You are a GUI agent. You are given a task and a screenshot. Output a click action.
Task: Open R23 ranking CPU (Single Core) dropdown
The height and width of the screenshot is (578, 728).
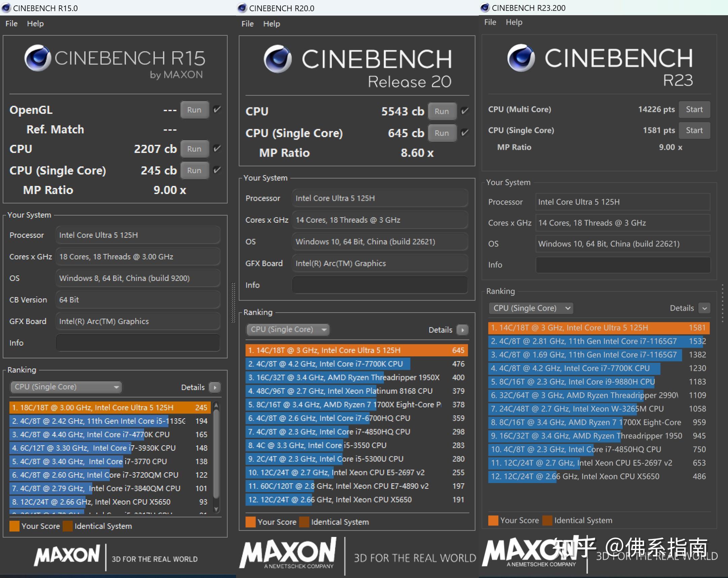[x=530, y=308]
